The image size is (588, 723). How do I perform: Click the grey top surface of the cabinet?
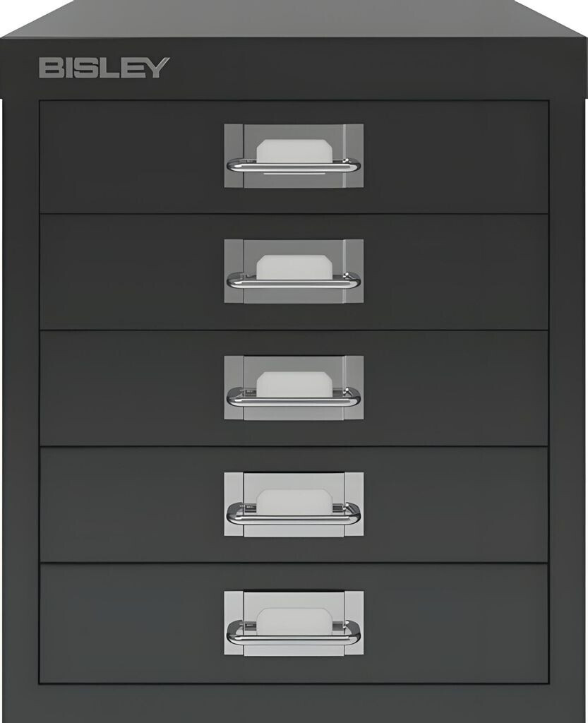[294, 19]
